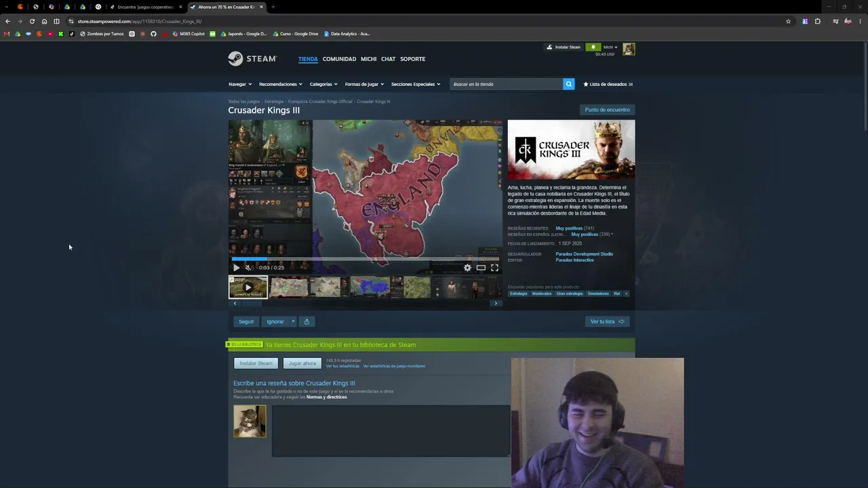Open the MICHI profile menu

(368, 59)
